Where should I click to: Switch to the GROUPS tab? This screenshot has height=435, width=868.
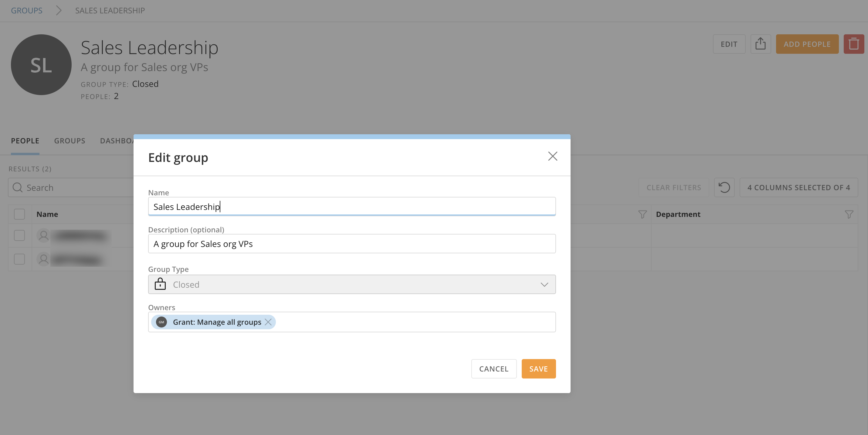pyautogui.click(x=70, y=141)
